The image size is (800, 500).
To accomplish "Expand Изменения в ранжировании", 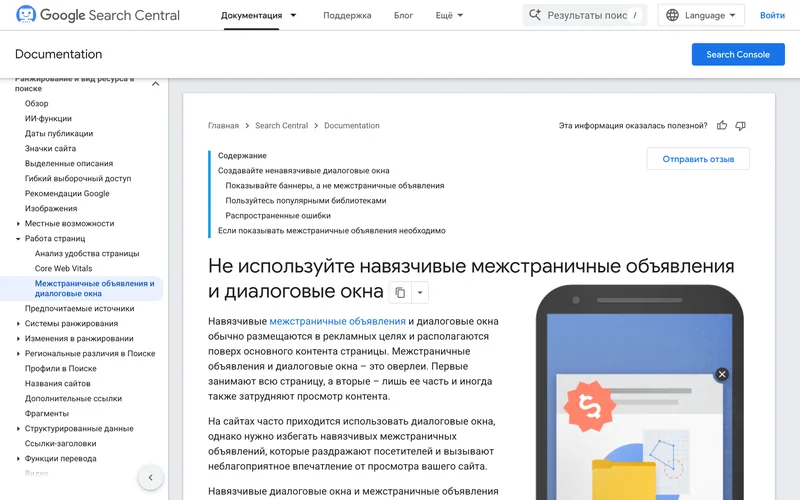I will pos(18,338).
